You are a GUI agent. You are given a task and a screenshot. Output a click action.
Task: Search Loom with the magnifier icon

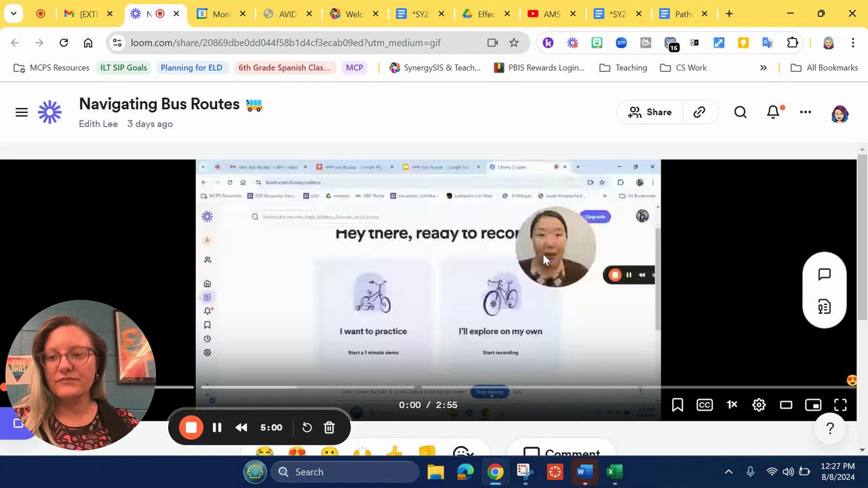coord(741,113)
